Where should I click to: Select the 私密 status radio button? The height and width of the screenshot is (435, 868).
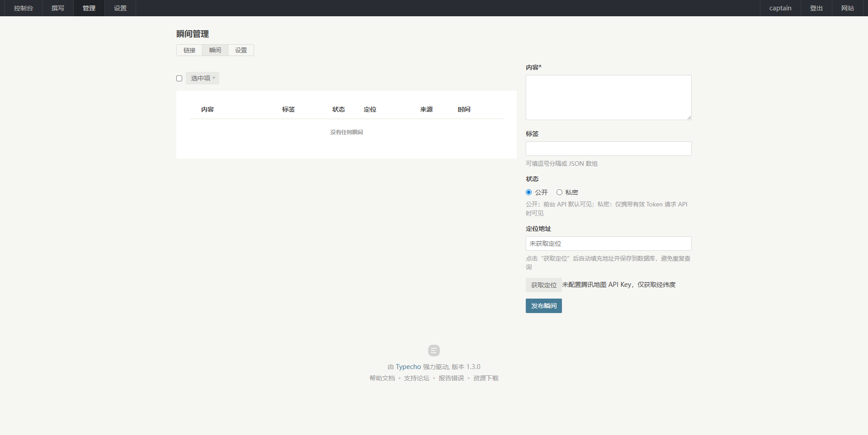559,192
